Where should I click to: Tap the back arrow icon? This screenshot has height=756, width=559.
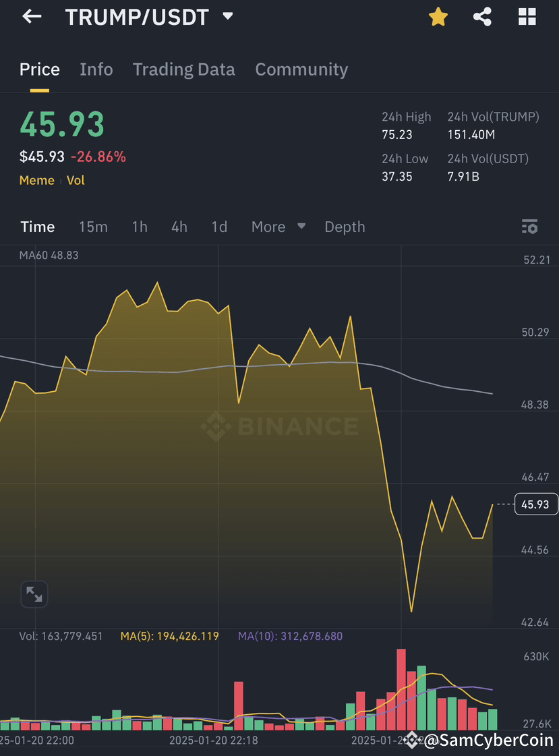coord(32,16)
